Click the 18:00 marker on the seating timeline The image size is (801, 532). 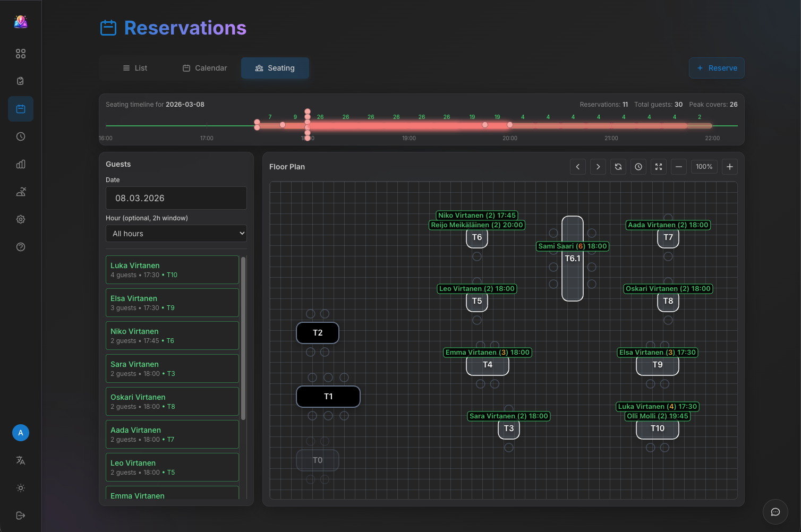coord(308,125)
